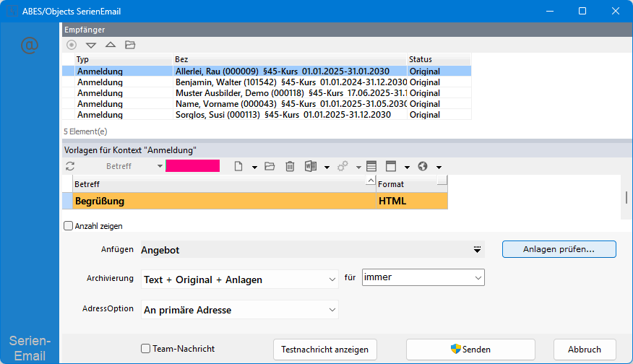
Task: Enable the "Anzahl zeigen" checkbox
Action: coord(69,226)
